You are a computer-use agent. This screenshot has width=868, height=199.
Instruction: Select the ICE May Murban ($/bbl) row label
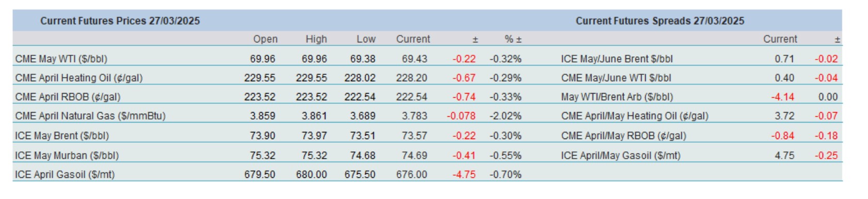67,156
